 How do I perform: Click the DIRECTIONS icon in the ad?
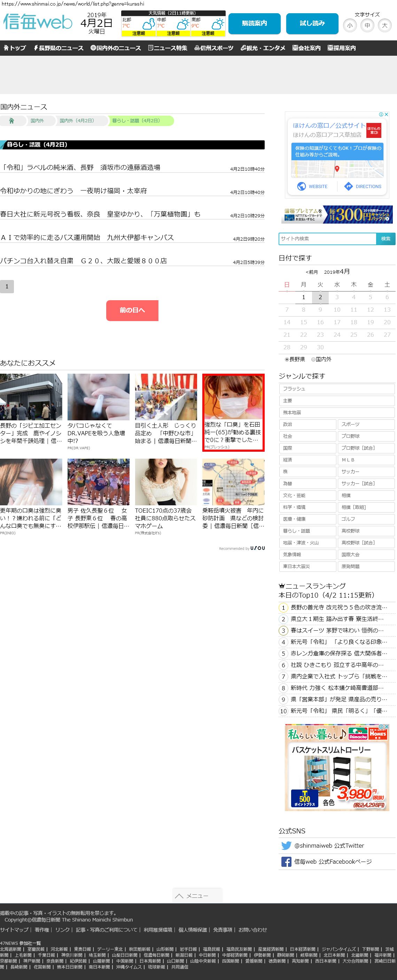pyautogui.click(x=348, y=186)
